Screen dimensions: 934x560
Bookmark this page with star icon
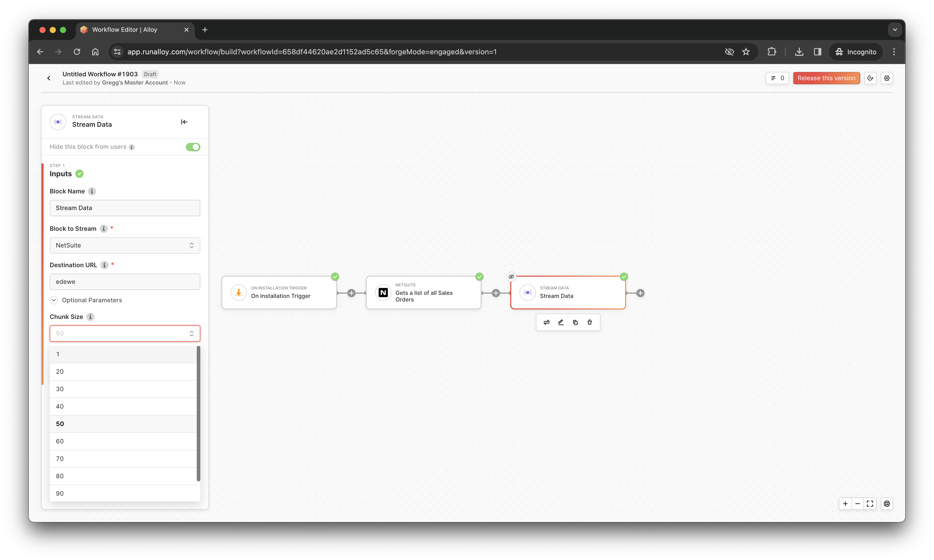point(746,52)
